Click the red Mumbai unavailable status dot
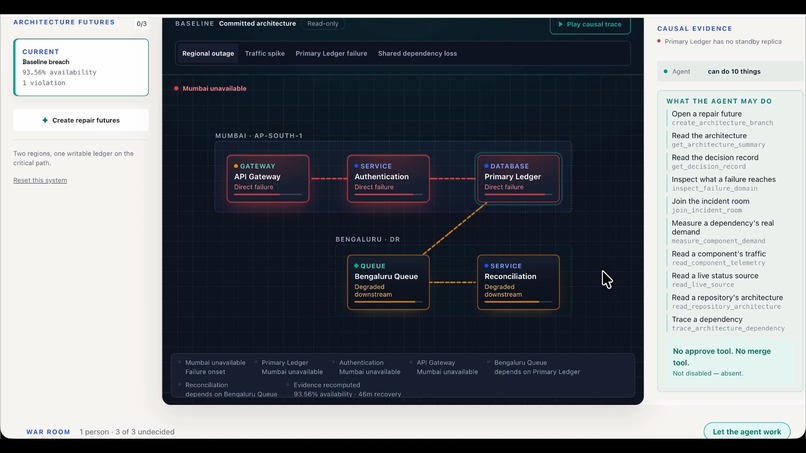Viewport: 806px width, 453px height. tap(176, 88)
